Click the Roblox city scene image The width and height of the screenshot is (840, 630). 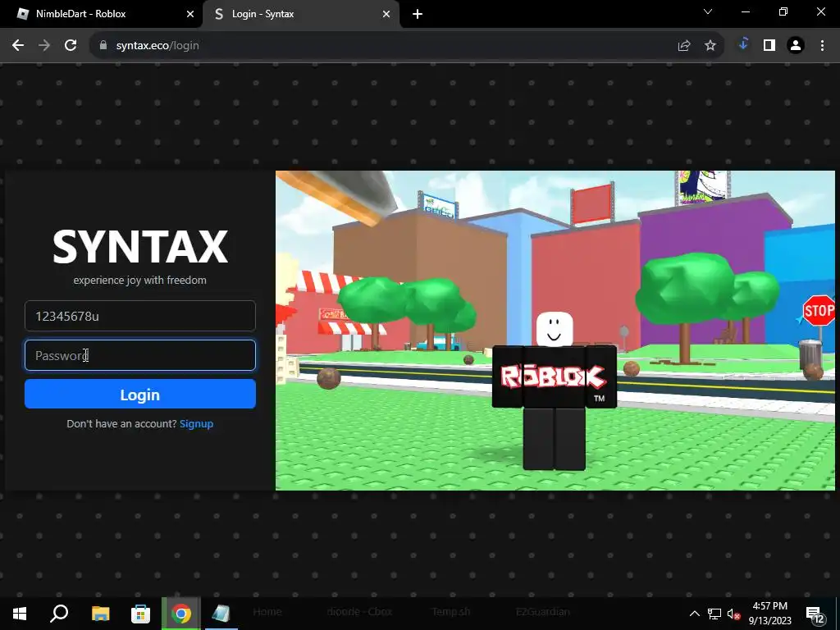tap(555, 331)
